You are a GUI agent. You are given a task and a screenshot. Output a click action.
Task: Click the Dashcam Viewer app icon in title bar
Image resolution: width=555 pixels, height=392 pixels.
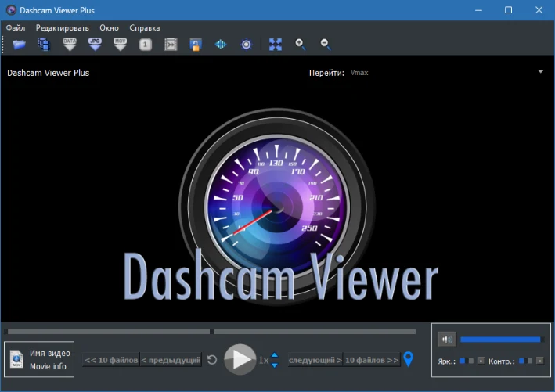[x=11, y=10]
